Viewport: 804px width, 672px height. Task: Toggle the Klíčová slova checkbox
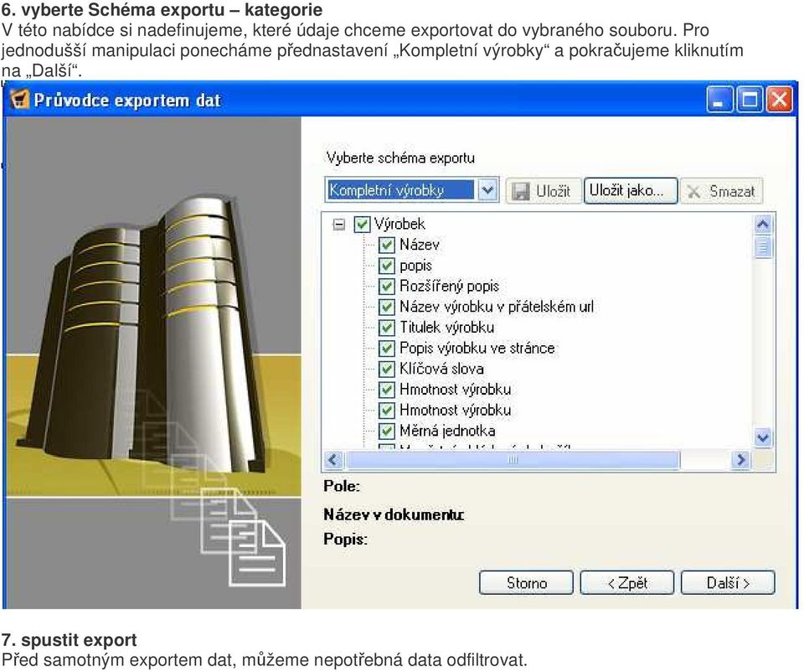387,369
